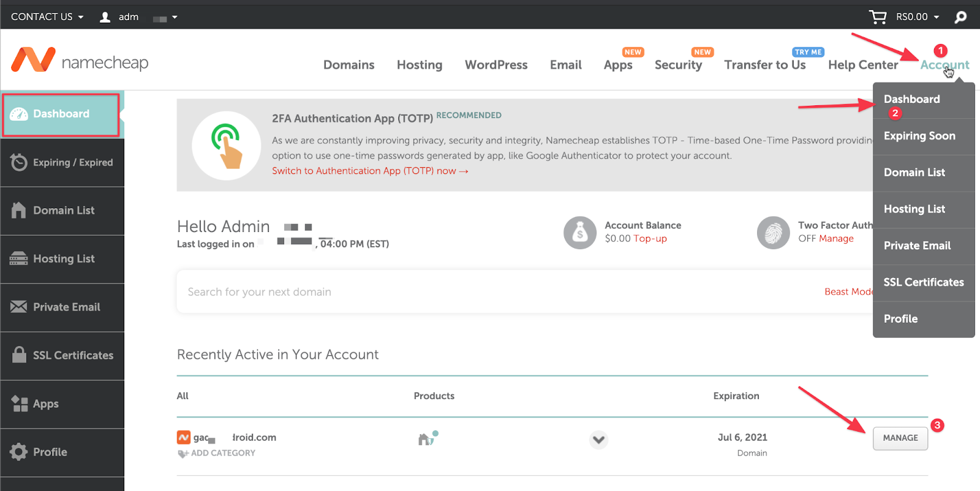Click Switch to Authentication App (TOTP) now link
The image size is (980, 491).
[x=370, y=171]
